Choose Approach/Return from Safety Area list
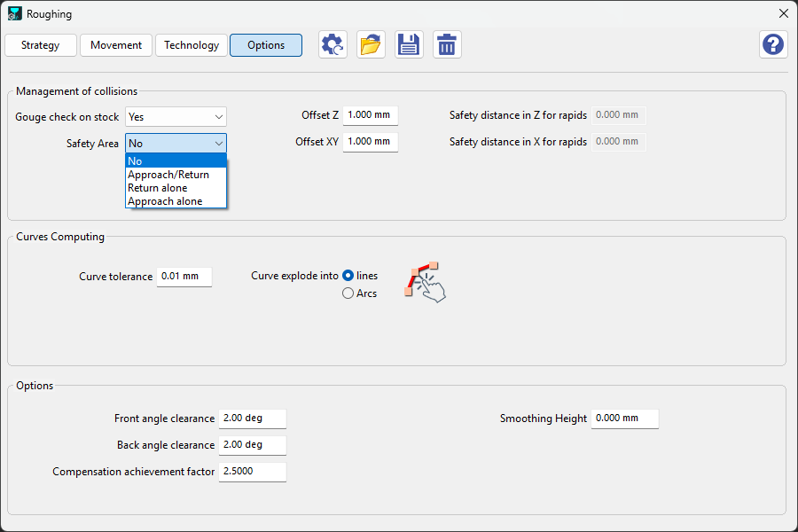Screen dimensions: 798x532 [168, 175]
